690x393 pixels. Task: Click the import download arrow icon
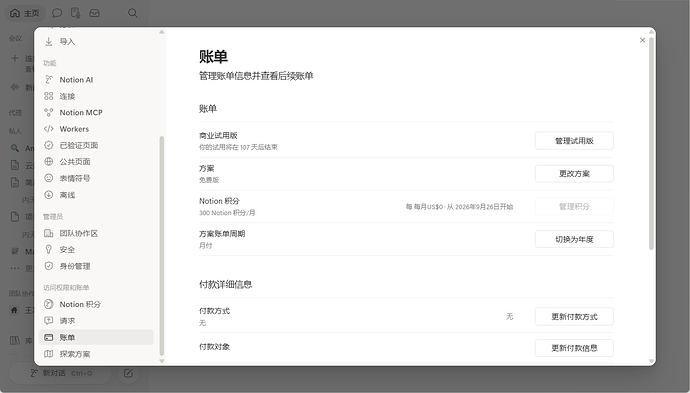pyautogui.click(x=49, y=41)
